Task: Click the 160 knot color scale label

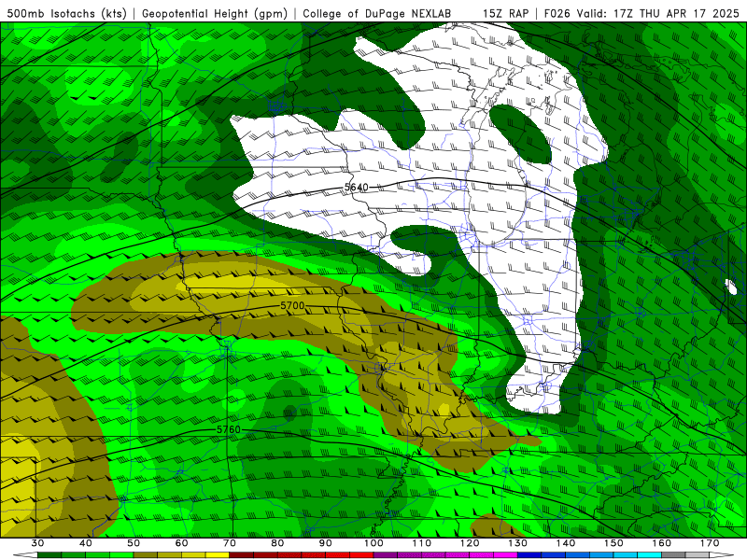Action: coord(661,543)
